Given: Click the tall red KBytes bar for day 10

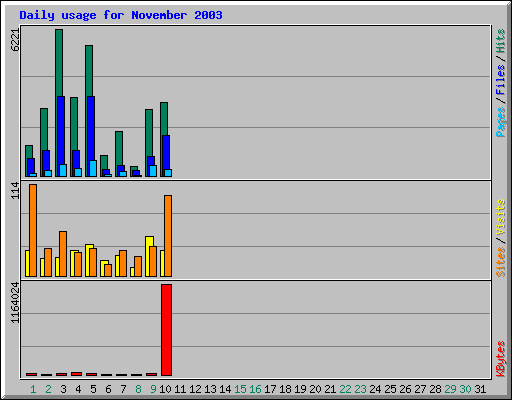Looking at the screenshot, I should click(x=166, y=330).
